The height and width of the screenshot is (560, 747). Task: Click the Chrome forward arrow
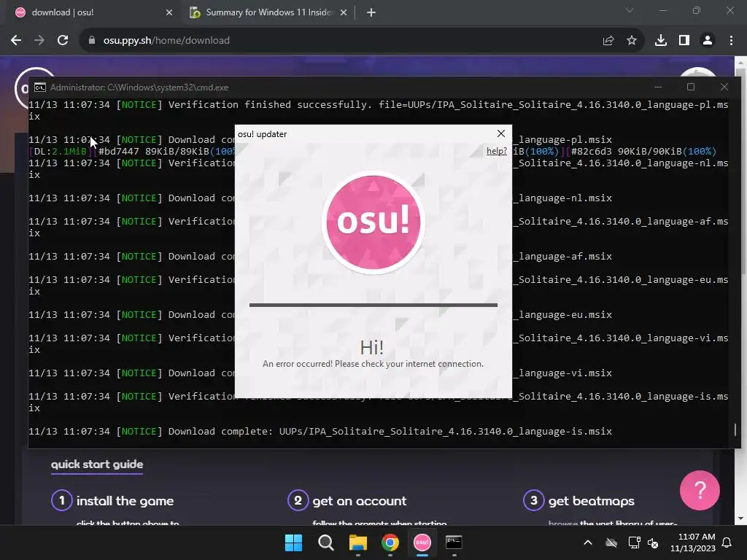[39, 41]
